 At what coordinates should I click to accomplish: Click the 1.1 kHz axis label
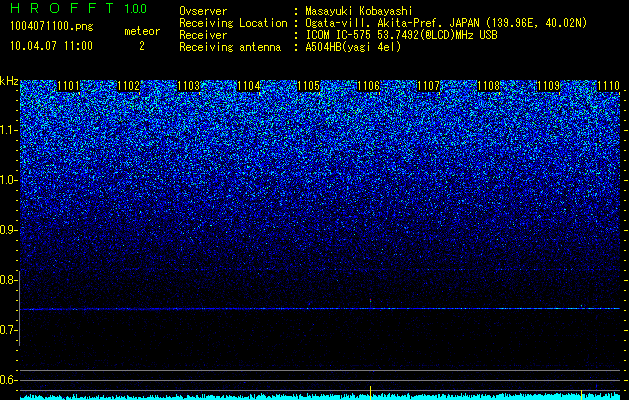(8, 130)
